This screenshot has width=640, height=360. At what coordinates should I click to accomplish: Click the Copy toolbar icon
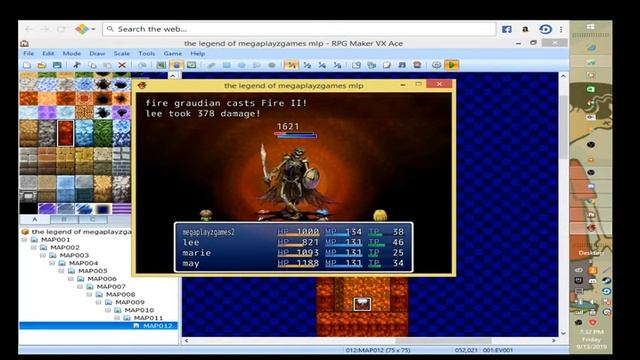(92, 65)
